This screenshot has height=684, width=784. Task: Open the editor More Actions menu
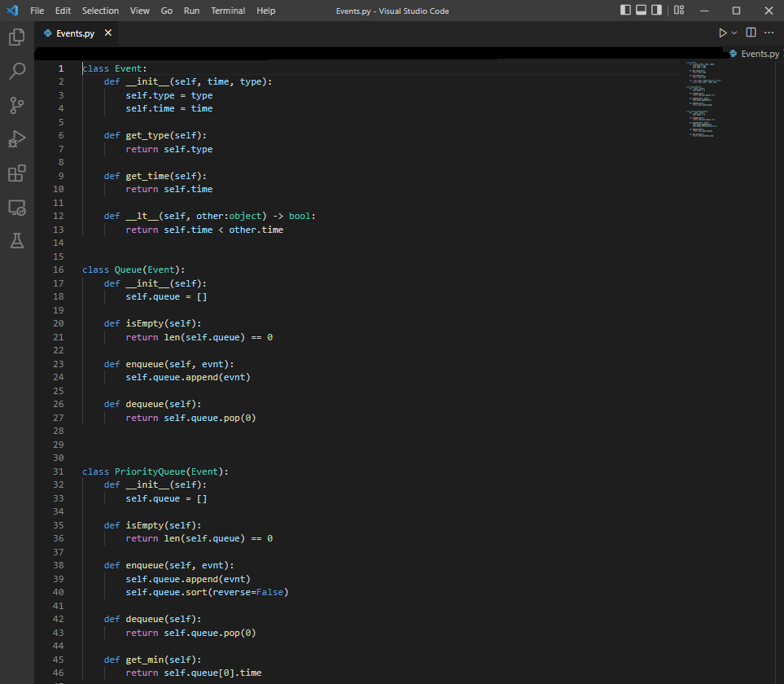(769, 33)
